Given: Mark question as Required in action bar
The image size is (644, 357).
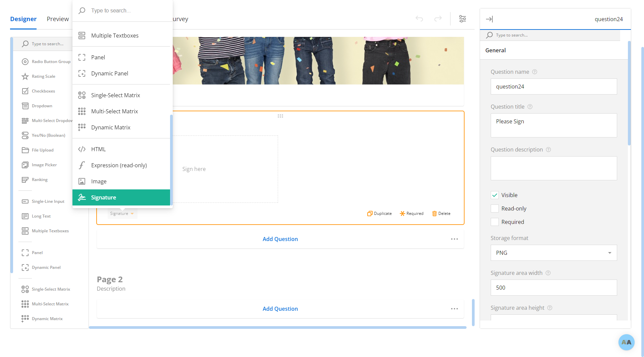Looking at the screenshot, I should [412, 214].
